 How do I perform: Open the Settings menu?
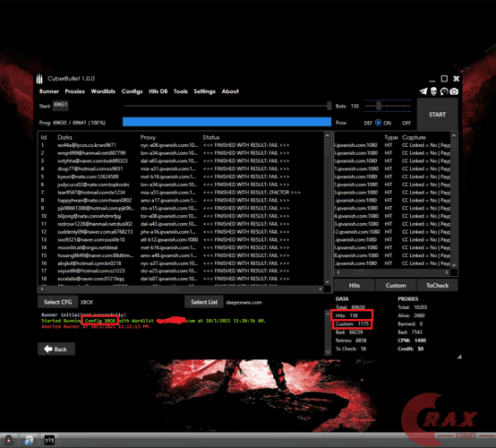click(x=205, y=91)
